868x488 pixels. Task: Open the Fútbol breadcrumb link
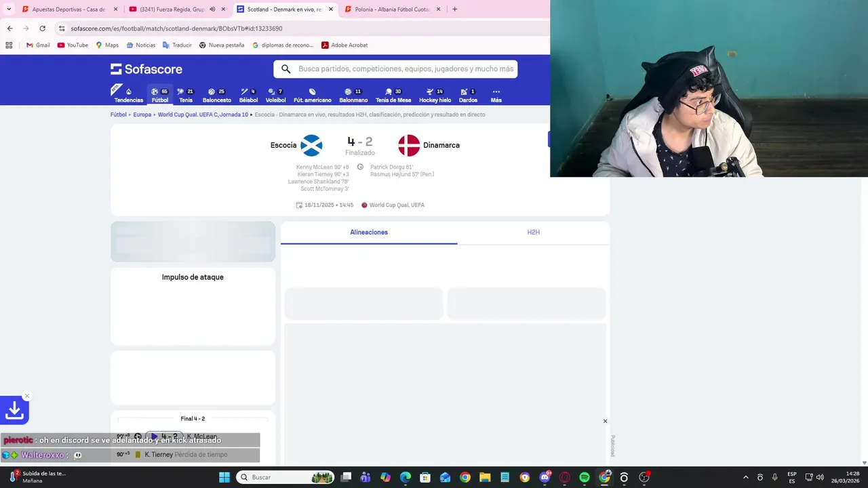(119, 115)
